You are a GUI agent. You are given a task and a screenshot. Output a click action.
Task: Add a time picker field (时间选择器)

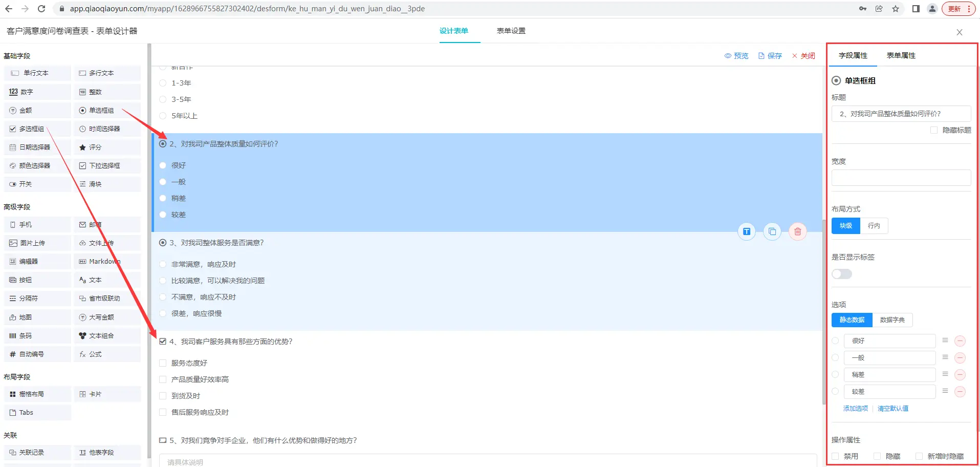(x=107, y=129)
